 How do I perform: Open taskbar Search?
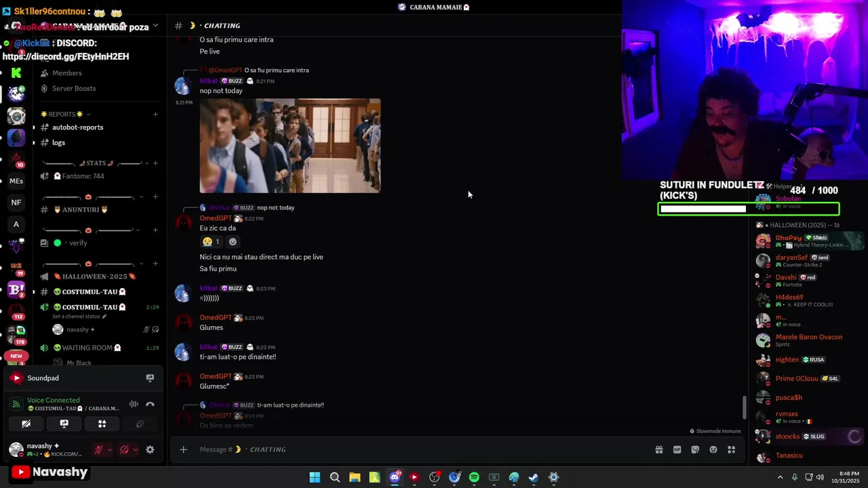point(335,477)
